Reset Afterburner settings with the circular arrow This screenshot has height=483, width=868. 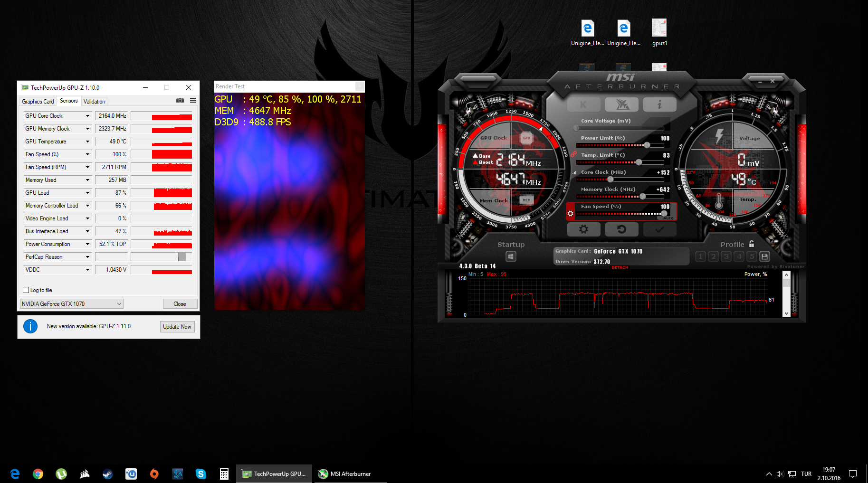(x=621, y=229)
